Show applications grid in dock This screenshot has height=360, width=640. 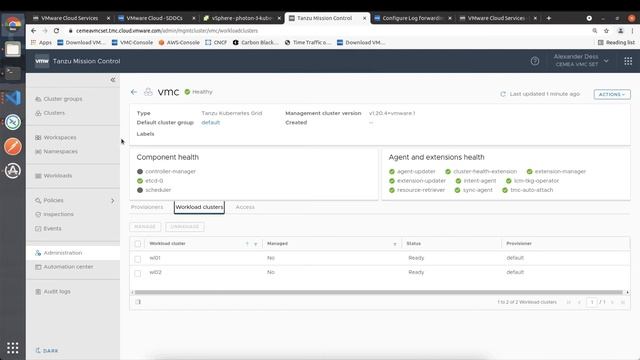click(x=13, y=348)
